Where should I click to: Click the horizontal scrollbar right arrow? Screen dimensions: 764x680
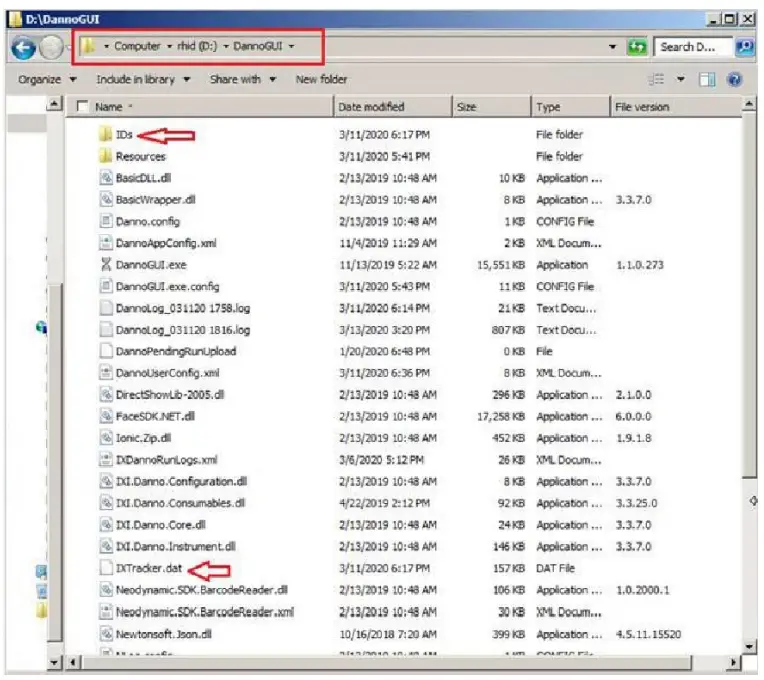click(734, 662)
